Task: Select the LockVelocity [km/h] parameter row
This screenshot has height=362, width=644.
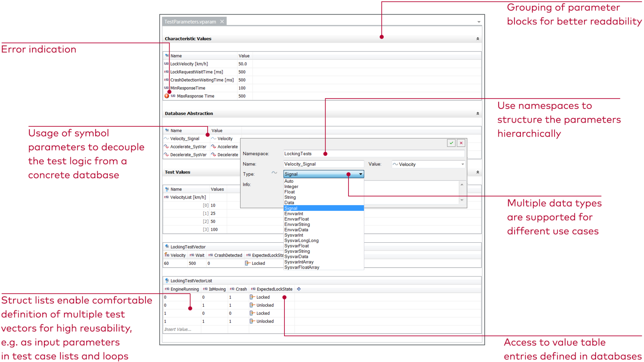Action: [322, 64]
